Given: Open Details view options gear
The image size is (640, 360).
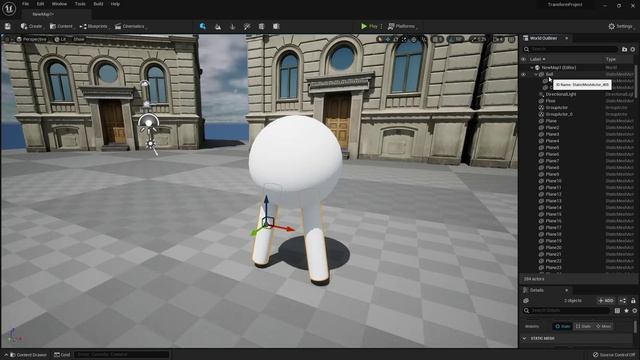Looking at the screenshot, I should point(634,311).
